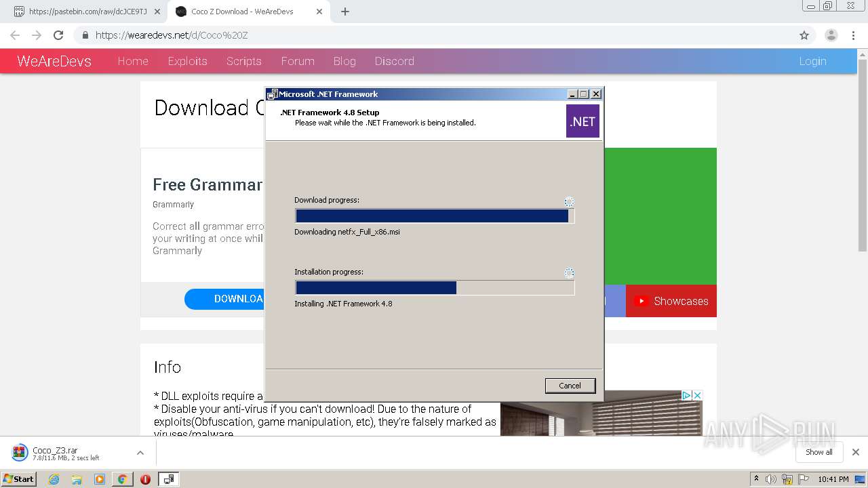Close the .NET Framework dialog
The height and width of the screenshot is (488, 868).
coord(596,94)
